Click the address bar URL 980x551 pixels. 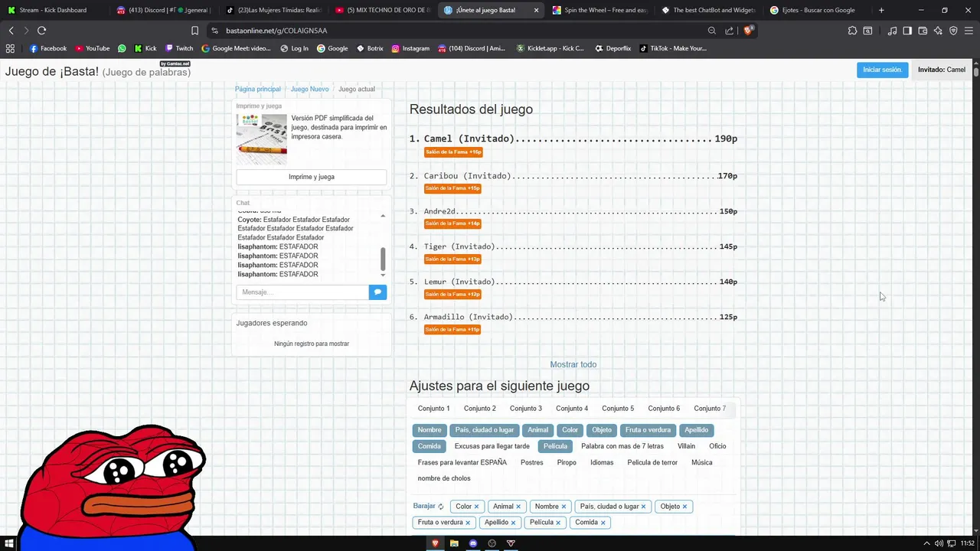[x=276, y=31]
